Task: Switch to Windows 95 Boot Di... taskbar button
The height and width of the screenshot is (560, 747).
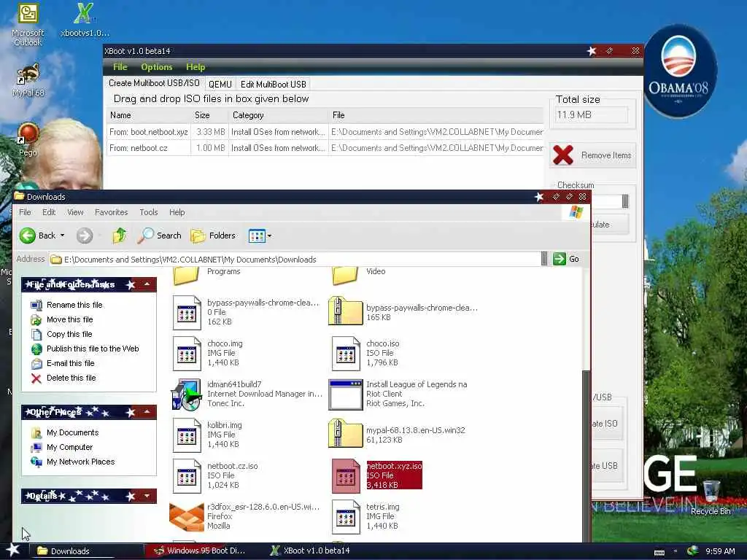Action: (201, 551)
